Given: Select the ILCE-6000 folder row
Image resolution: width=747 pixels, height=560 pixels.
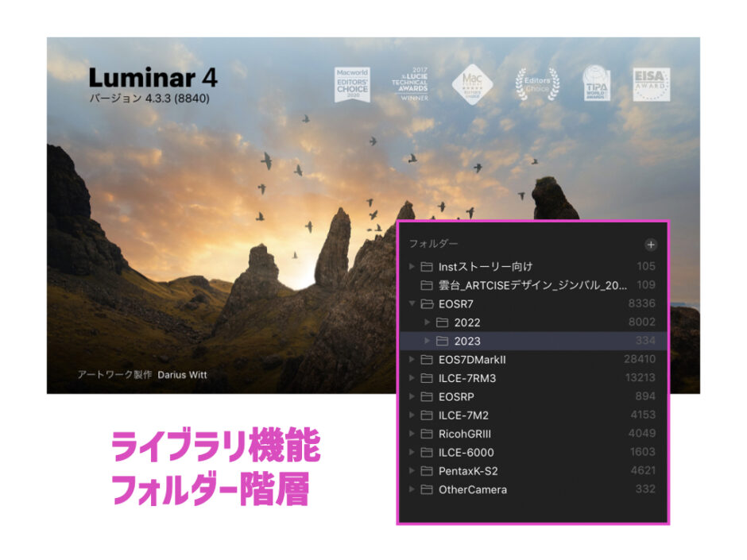Looking at the screenshot, I should pos(532,453).
